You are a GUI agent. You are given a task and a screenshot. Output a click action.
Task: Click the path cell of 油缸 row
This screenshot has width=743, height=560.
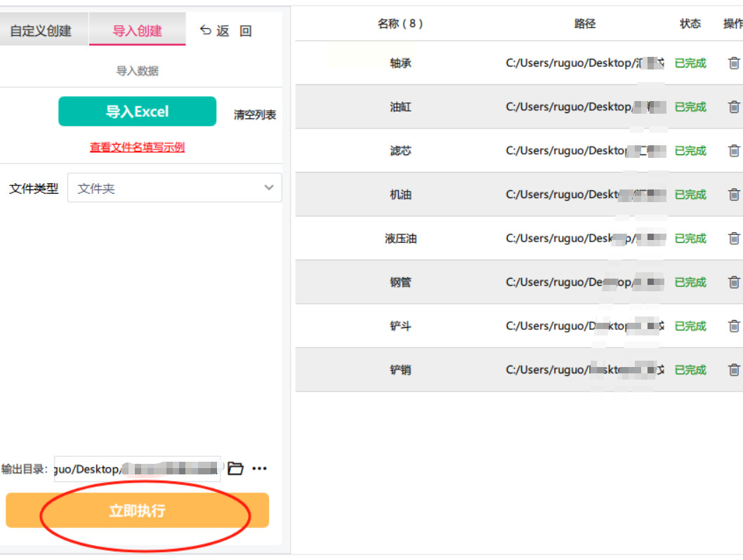586,107
